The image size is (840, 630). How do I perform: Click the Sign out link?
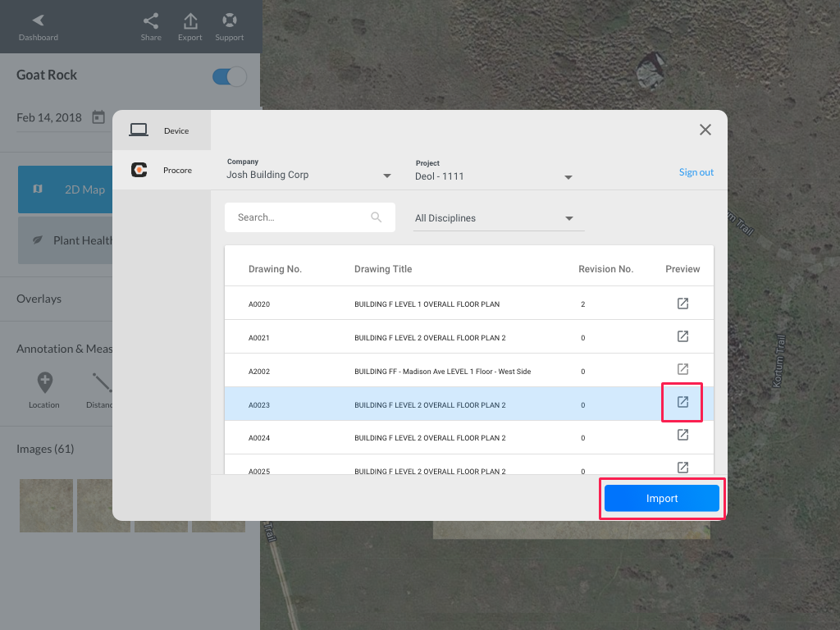696,172
